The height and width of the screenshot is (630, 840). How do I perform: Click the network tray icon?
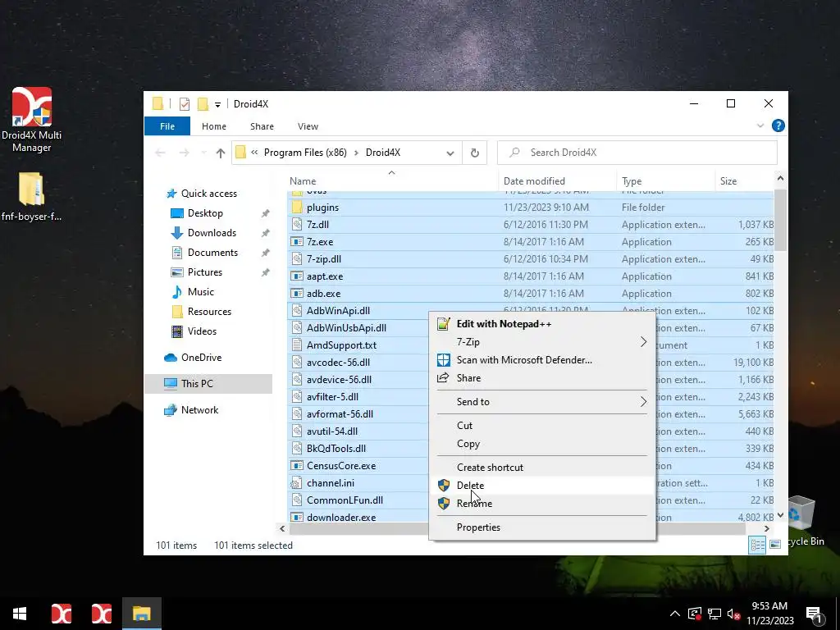pyautogui.click(x=714, y=614)
